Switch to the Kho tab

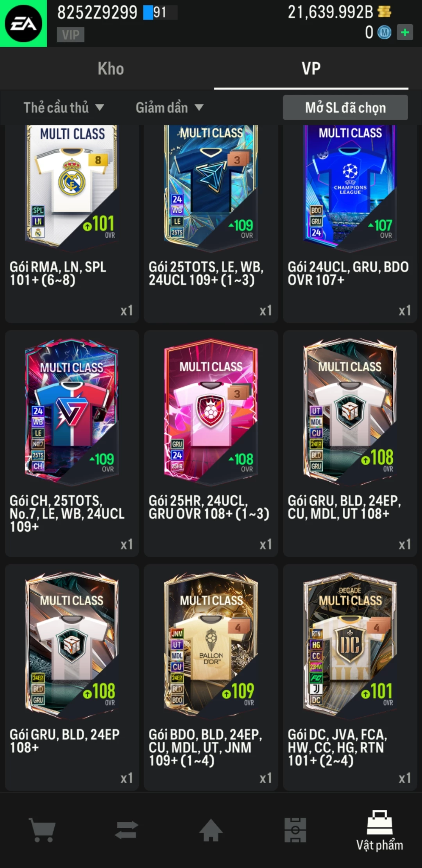tap(111, 68)
